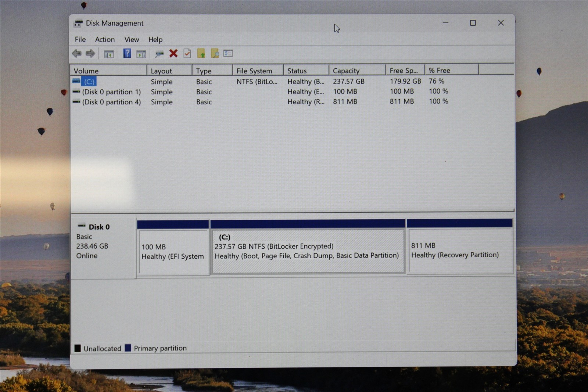This screenshot has height=392, width=588.
Task: Click the yellow page with green arrow icon
Action: pyautogui.click(x=201, y=54)
